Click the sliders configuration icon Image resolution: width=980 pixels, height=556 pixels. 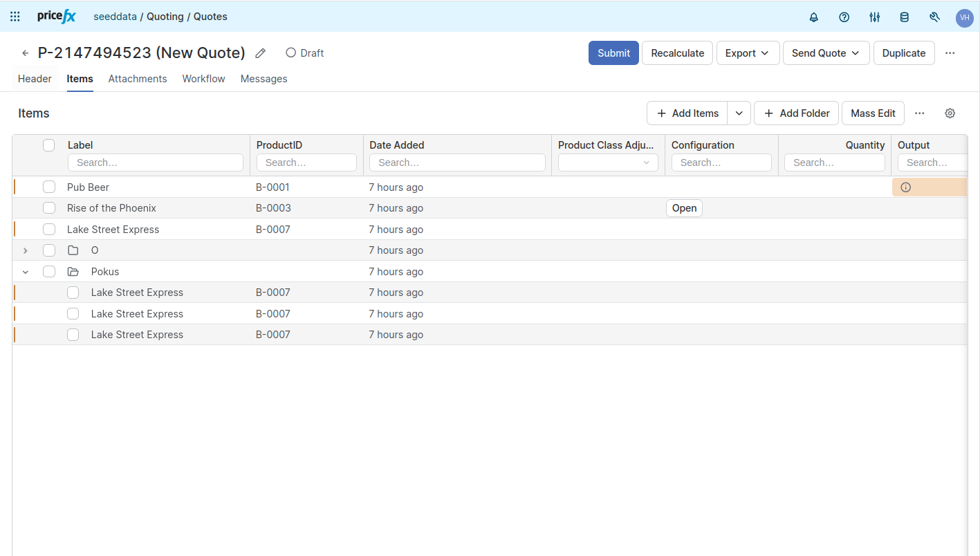coord(874,17)
